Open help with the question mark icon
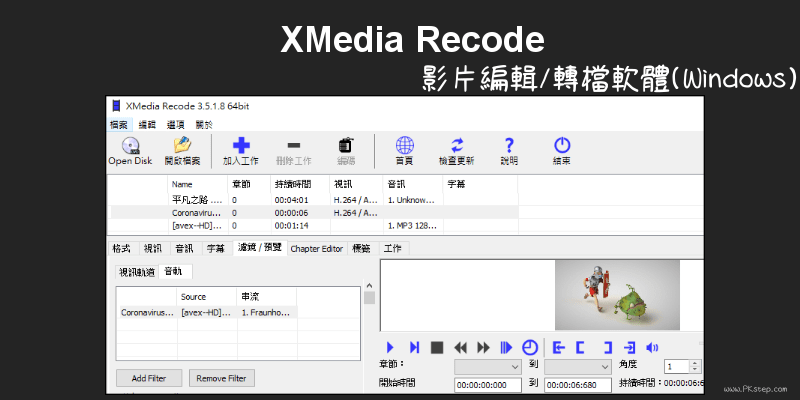Viewport: 800px width, 400px height. click(x=509, y=145)
